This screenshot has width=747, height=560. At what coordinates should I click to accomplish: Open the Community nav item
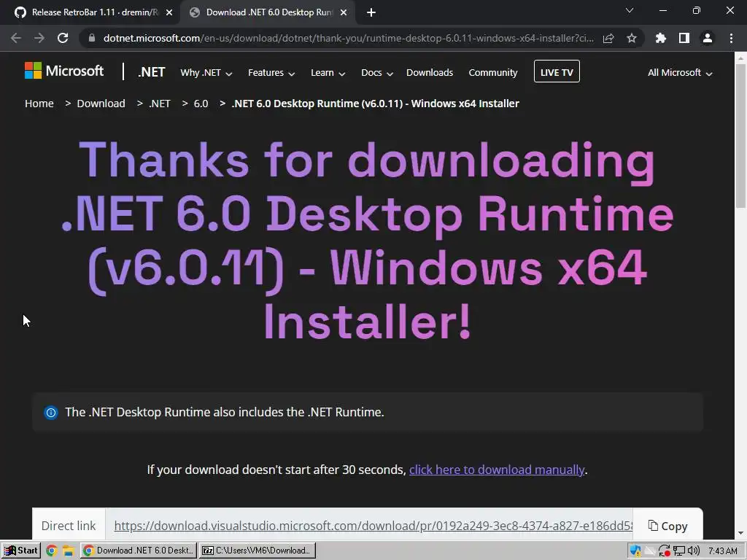tap(493, 73)
